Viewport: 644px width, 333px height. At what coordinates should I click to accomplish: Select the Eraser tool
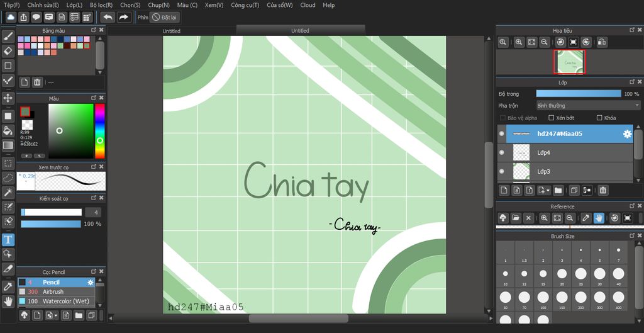click(8, 50)
